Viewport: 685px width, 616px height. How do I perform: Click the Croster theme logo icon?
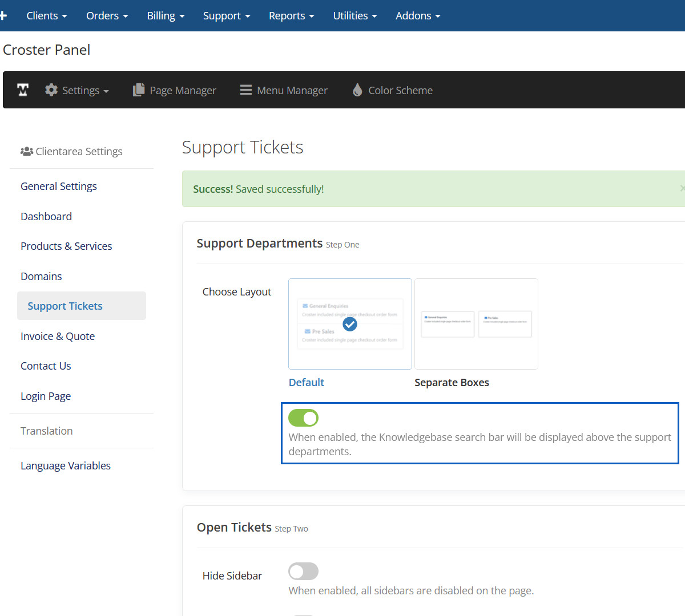pyautogui.click(x=23, y=90)
